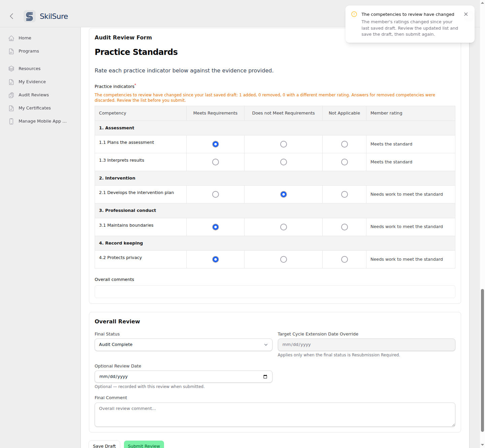Viewport: 485px width, 448px height.
Task: Navigate to My Certificates
Action: click(35, 108)
